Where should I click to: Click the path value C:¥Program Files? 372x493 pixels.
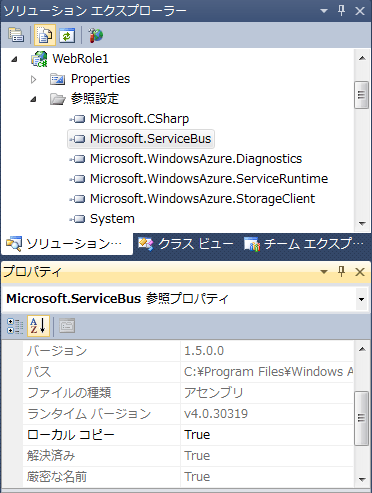point(269,372)
